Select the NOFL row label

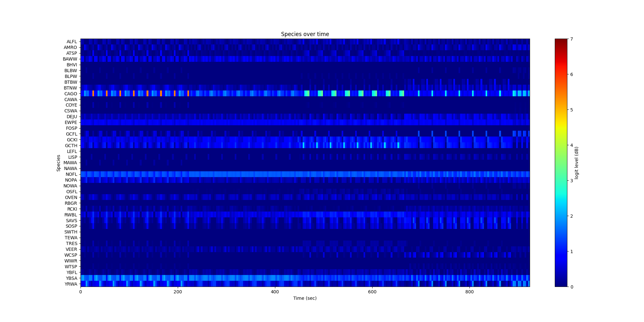tap(71, 174)
